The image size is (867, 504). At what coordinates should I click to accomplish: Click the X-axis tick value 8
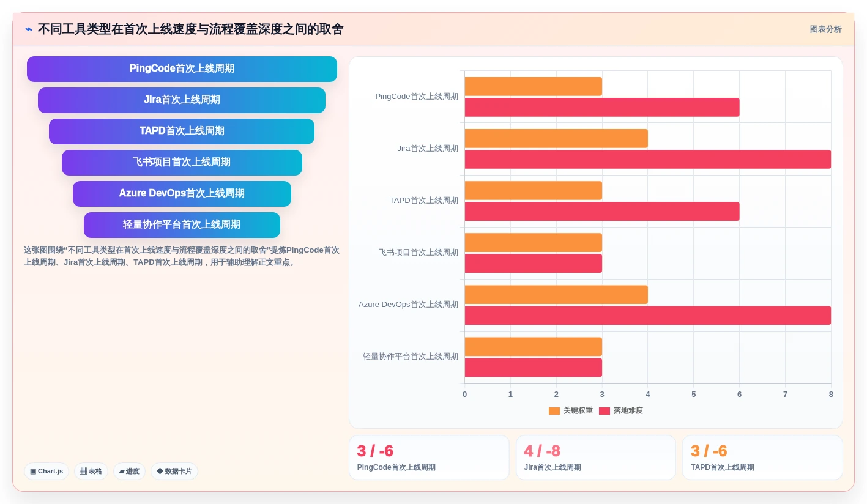(831, 395)
